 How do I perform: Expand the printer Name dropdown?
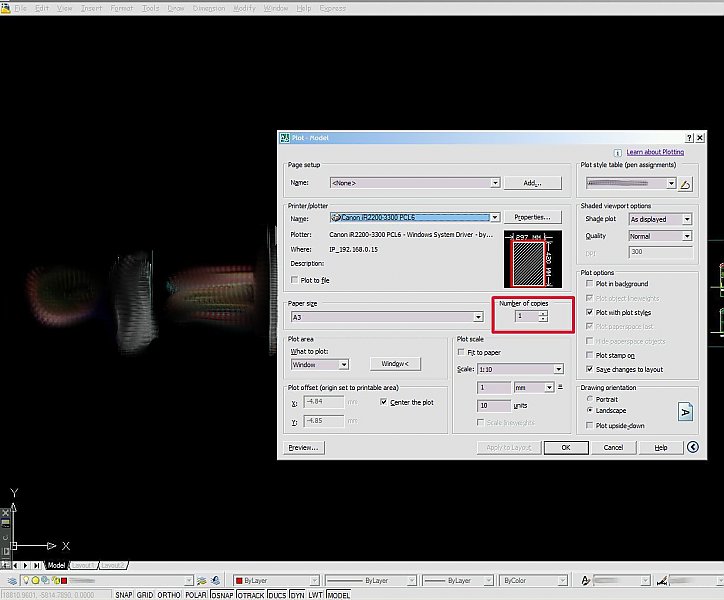[x=494, y=217]
